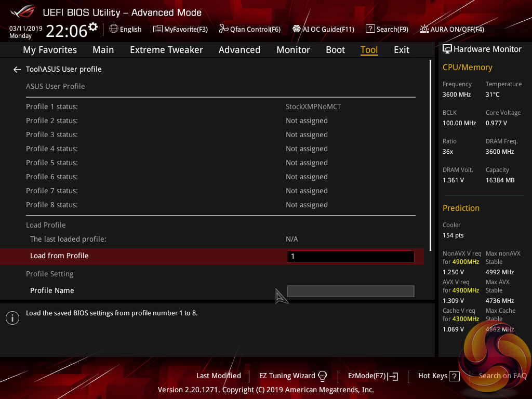The height and width of the screenshot is (399, 532).
Task: Click the 22:06 clock display
Action: point(66,31)
